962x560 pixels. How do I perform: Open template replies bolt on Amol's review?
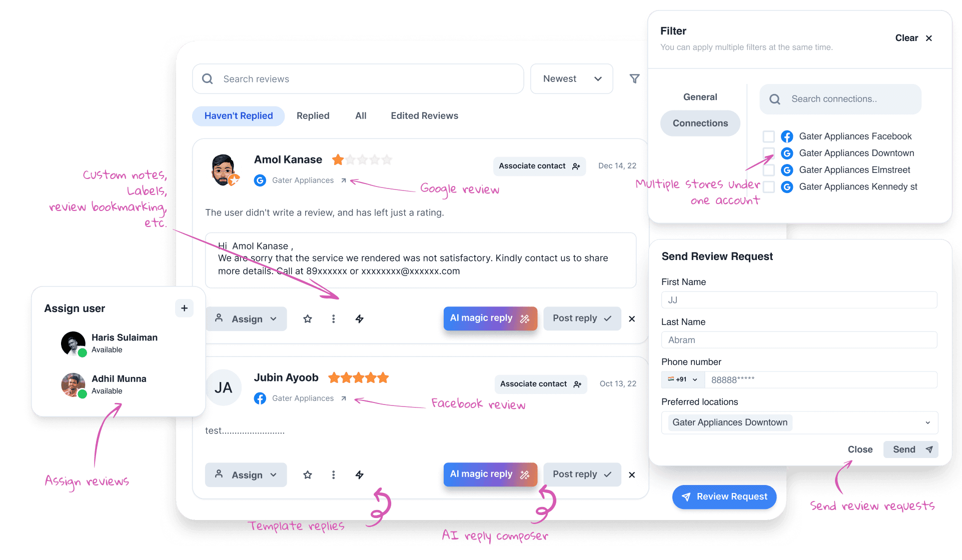(359, 319)
